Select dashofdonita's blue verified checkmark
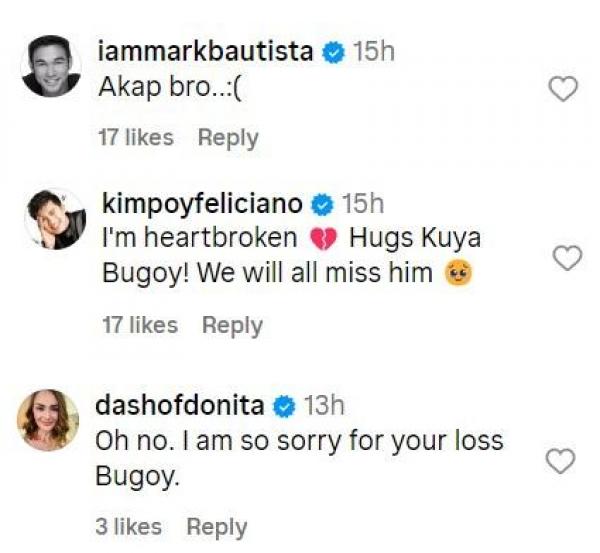600x553 pixels. point(283,406)
